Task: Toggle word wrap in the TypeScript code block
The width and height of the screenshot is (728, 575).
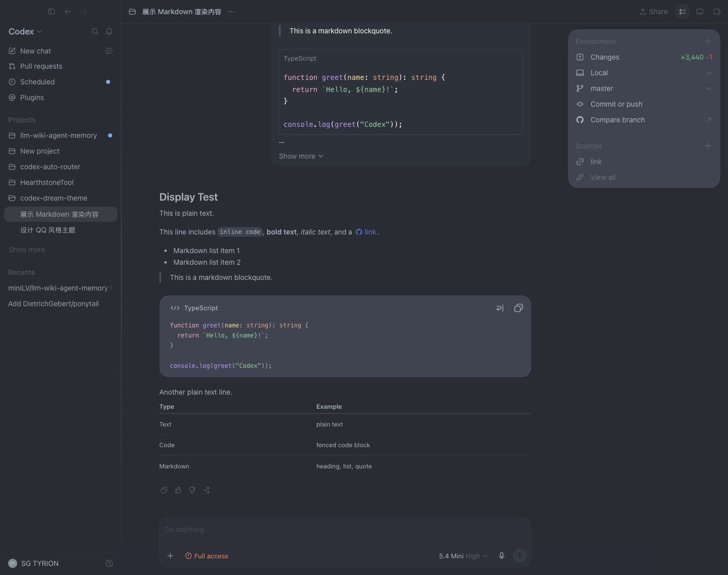Action: coord(500,308)
